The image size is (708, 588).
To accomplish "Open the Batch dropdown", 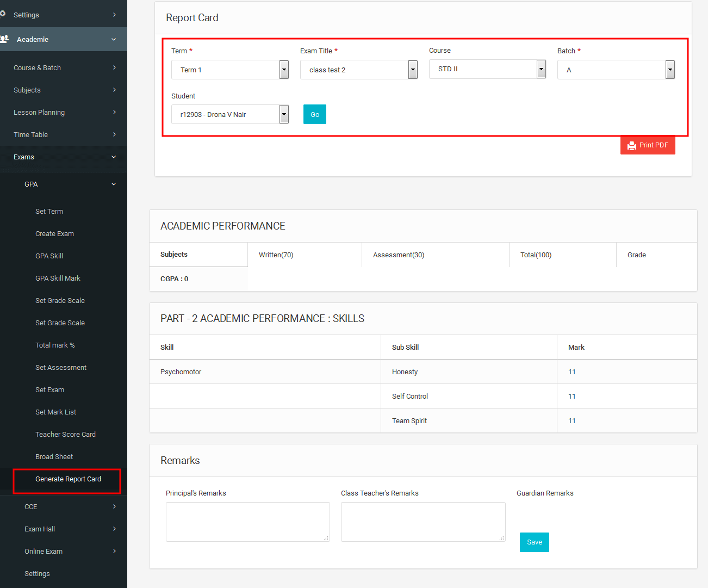I will pos(616,70).
